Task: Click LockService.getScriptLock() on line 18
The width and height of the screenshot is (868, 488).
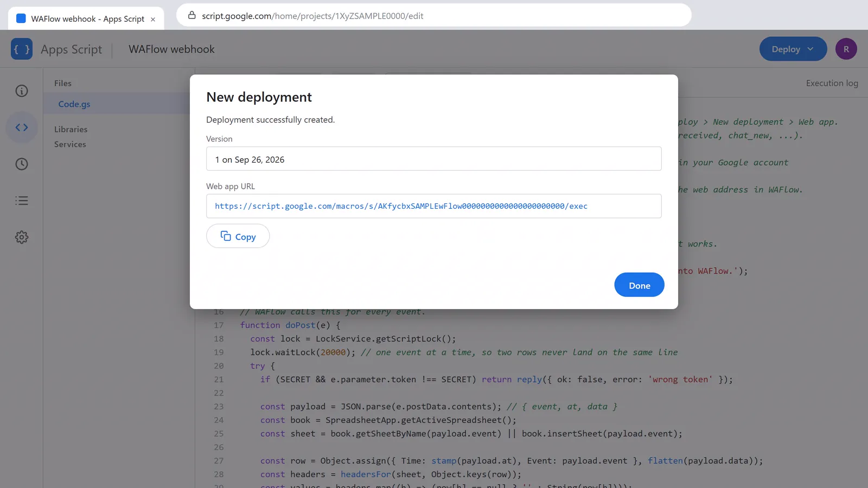Action: (386, 339)
